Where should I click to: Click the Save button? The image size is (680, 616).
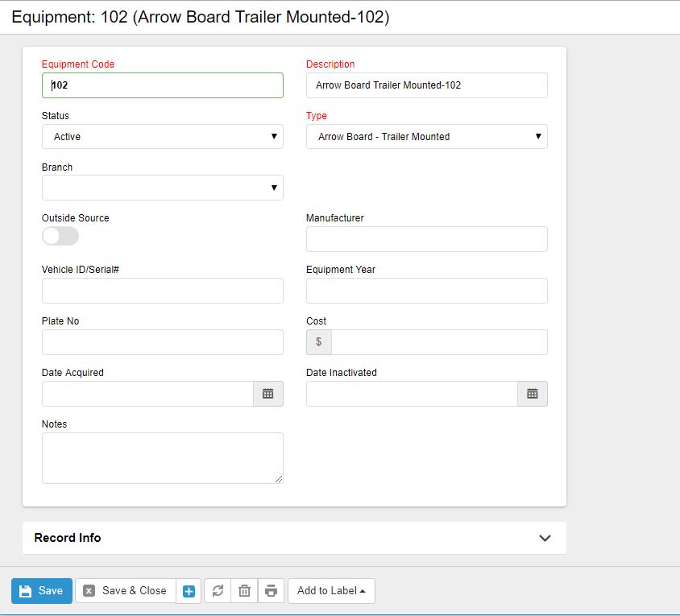(x=42, y=591)
